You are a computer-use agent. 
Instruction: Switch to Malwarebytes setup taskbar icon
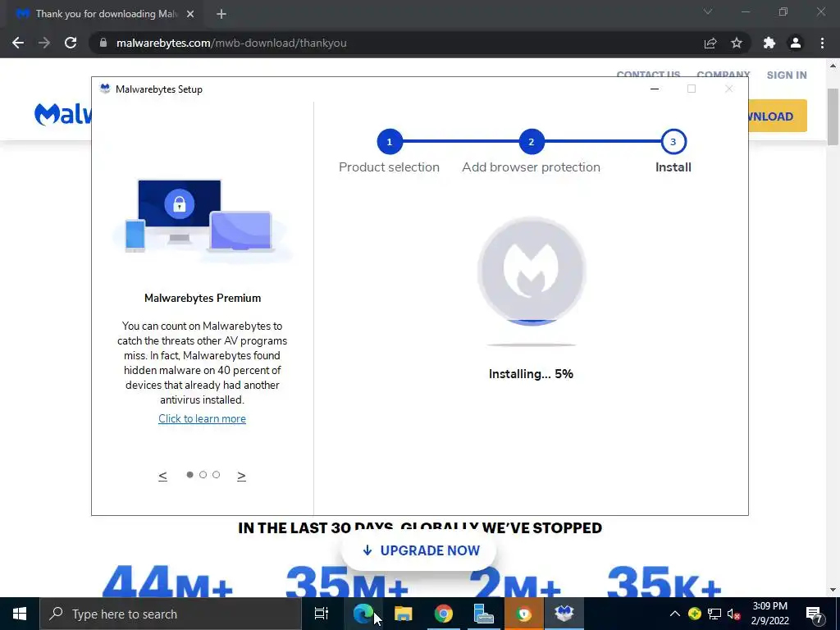pyautogui.click(x=564, y=614)
